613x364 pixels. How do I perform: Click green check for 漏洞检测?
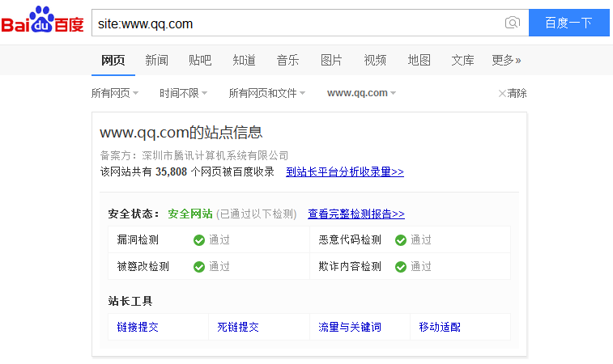pos(199,239)
